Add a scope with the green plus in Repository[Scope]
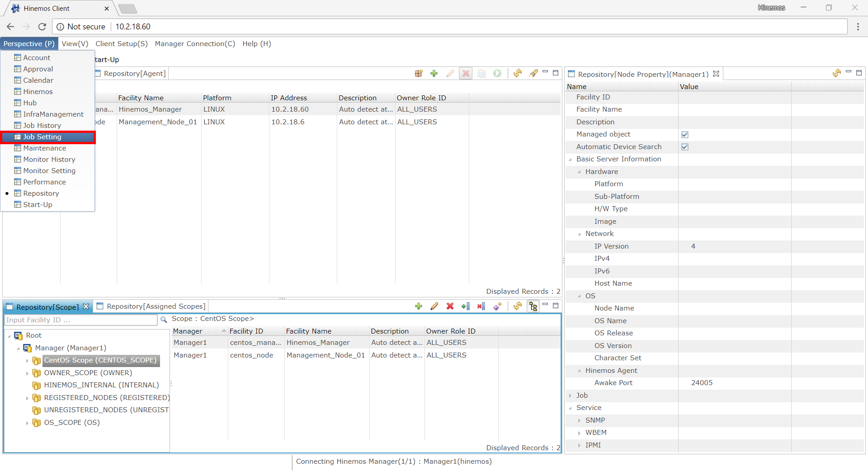The width and height of the screenshot is (868, 471). point(419,306)
